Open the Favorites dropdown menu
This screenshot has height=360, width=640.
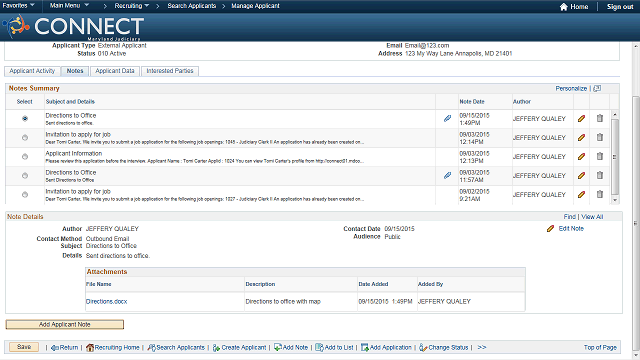(x=19, y=5)
